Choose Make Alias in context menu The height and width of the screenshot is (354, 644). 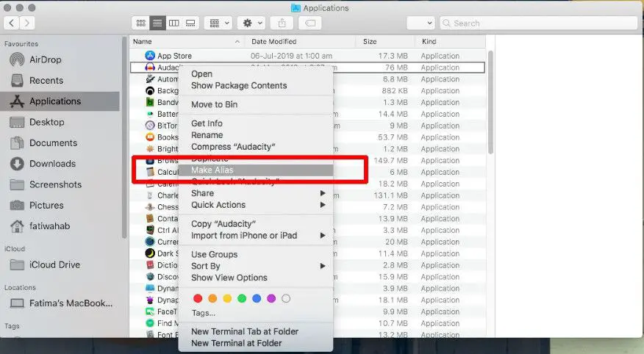tap(257, 170)
